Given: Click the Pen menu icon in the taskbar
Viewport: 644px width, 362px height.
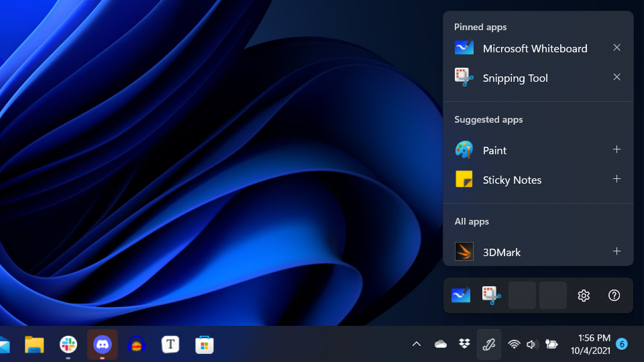Looking at the screenshot, I should pyautogui.click(x=489, y=345).
